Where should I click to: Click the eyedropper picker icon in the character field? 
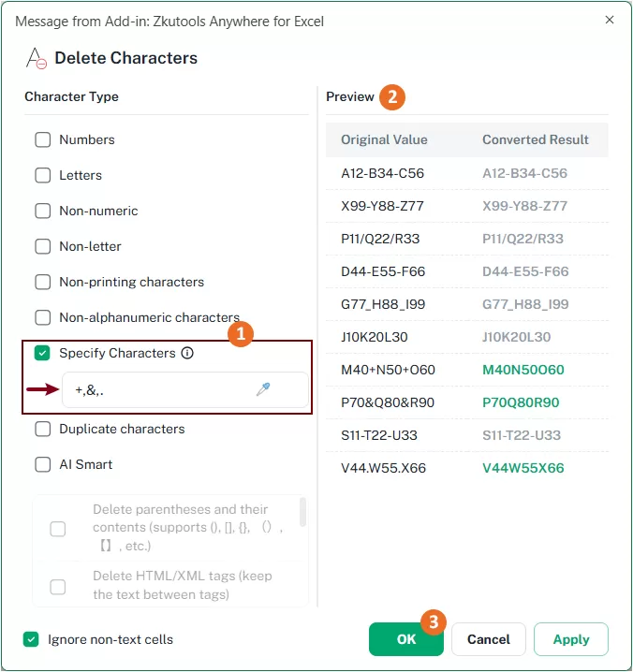(263, 389)
